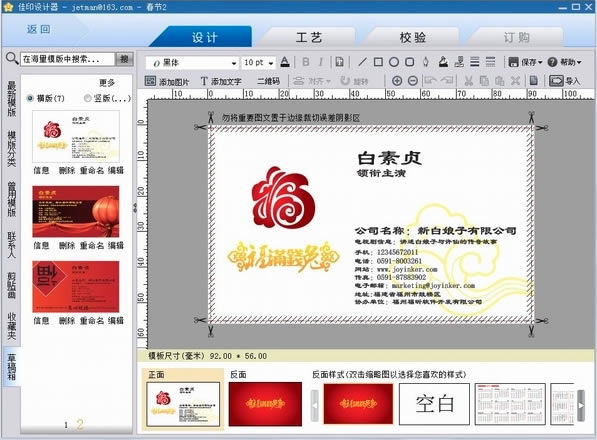This screenshot has height=440, width=597.
Task: Toggle bold text formatting
Action: (x=305, y=62)
